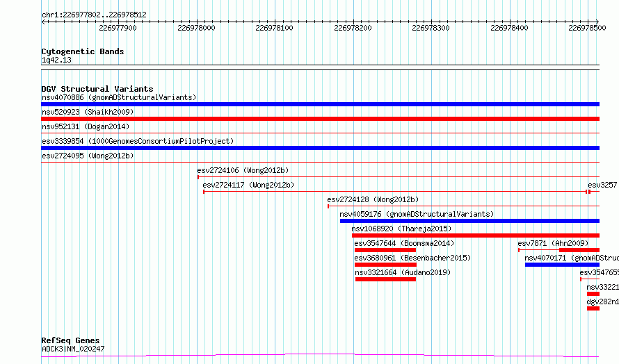Open the nsv952131 (Dogan2014) variant label

pos(86,126)
